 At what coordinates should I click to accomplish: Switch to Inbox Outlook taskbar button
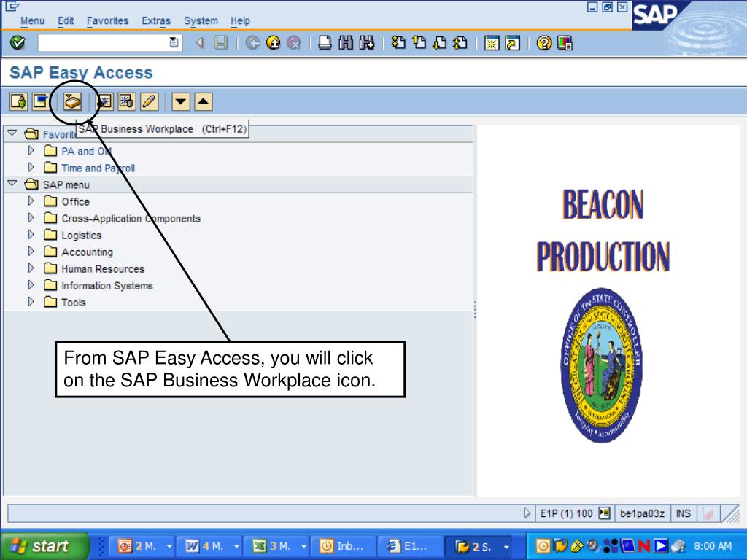click(342, 545)
